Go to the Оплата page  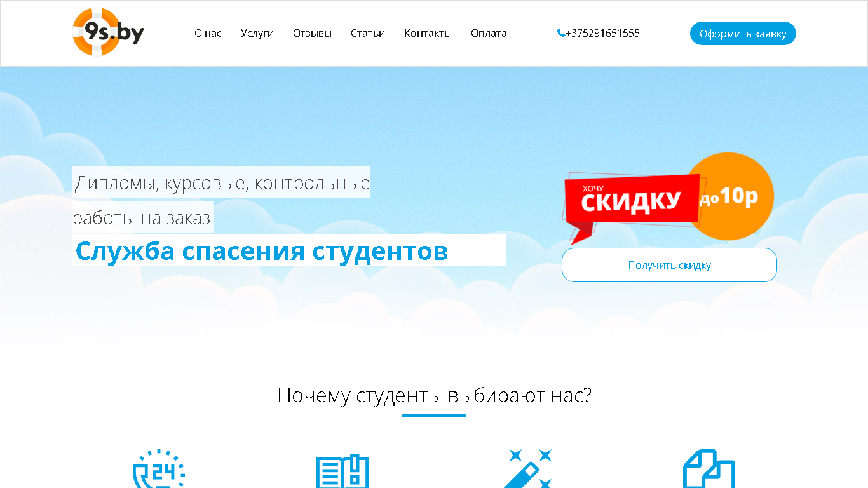point(489,33)
